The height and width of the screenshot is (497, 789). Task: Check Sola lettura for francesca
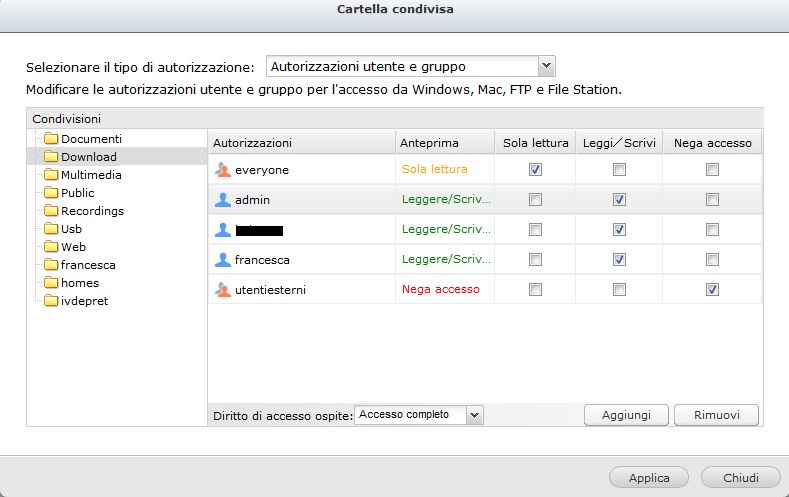[535, 260]
